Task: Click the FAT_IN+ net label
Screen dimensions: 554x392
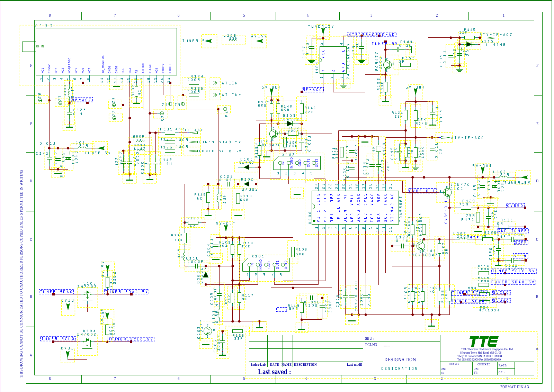Action: point(230,95)
